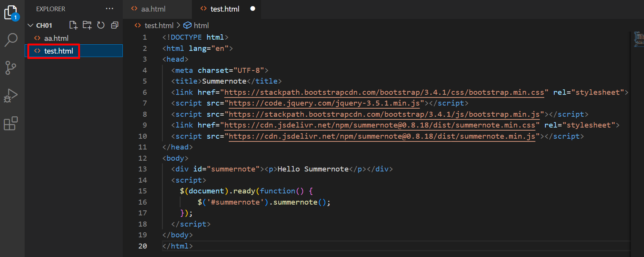644x257 pixels.
Task: Click the opening <script> tag on line 14
Action: [x=189, y=180]
